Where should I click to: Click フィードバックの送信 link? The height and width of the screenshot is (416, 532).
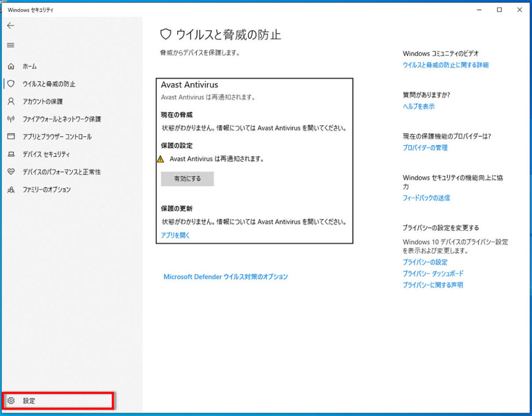(426, 198)
